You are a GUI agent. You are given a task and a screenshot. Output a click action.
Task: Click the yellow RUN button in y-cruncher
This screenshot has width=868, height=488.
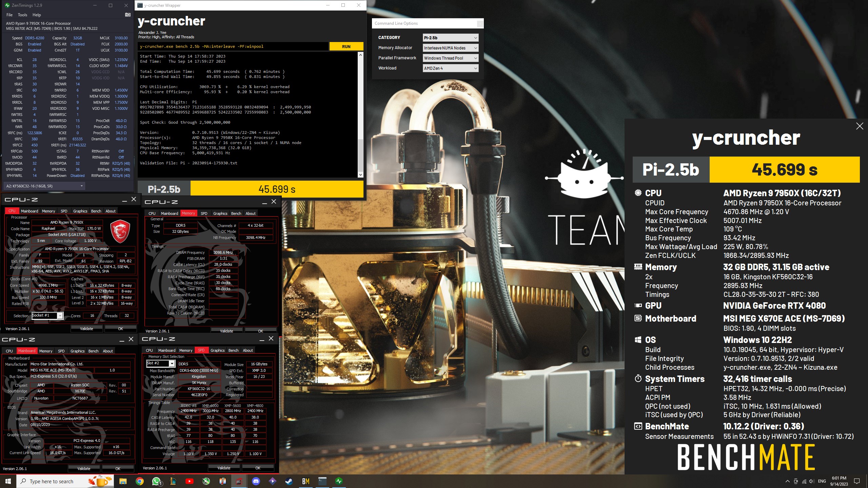coord(346,46)
